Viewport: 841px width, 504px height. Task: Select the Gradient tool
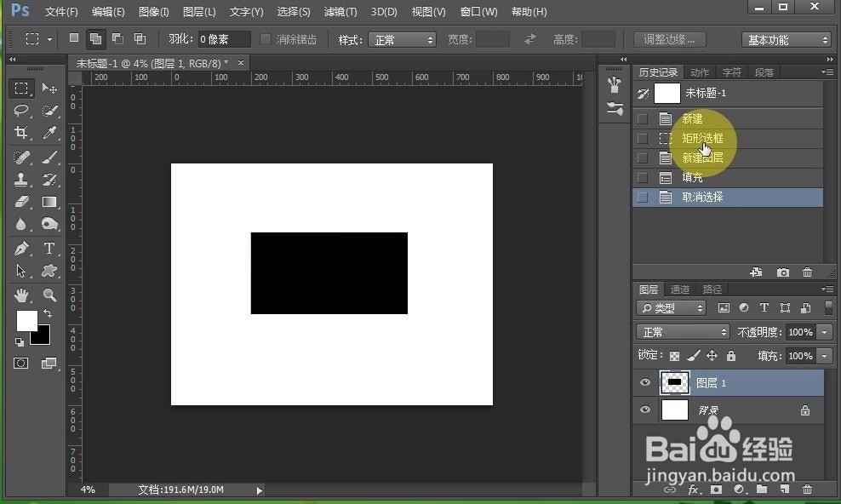click(49, 202)
